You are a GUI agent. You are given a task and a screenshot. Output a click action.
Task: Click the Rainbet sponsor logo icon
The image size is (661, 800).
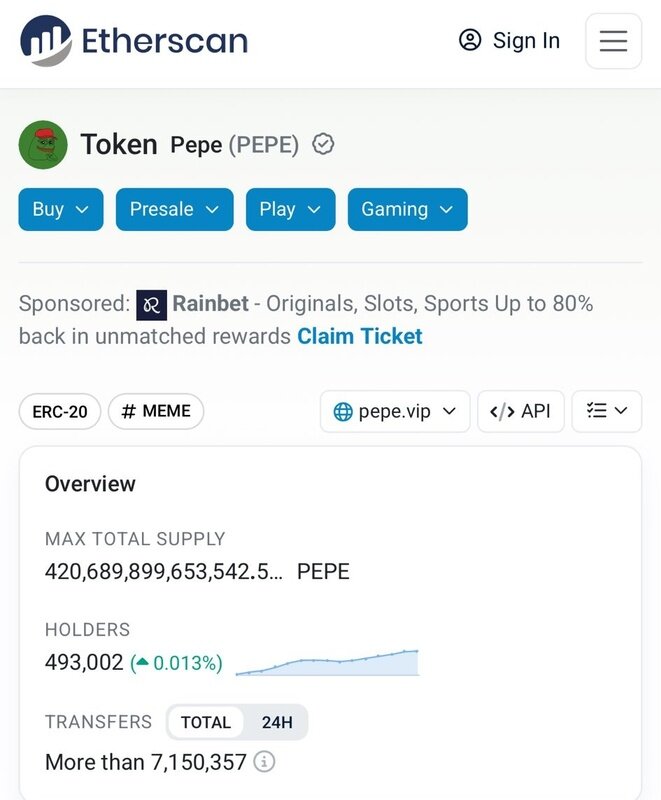[151, 303]
